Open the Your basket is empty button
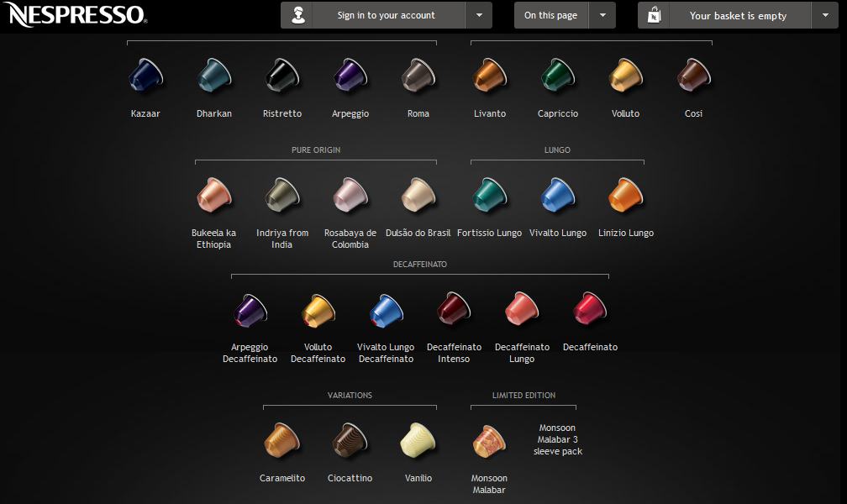The height and width of the screenshot is (504, 847). point(737,15)
